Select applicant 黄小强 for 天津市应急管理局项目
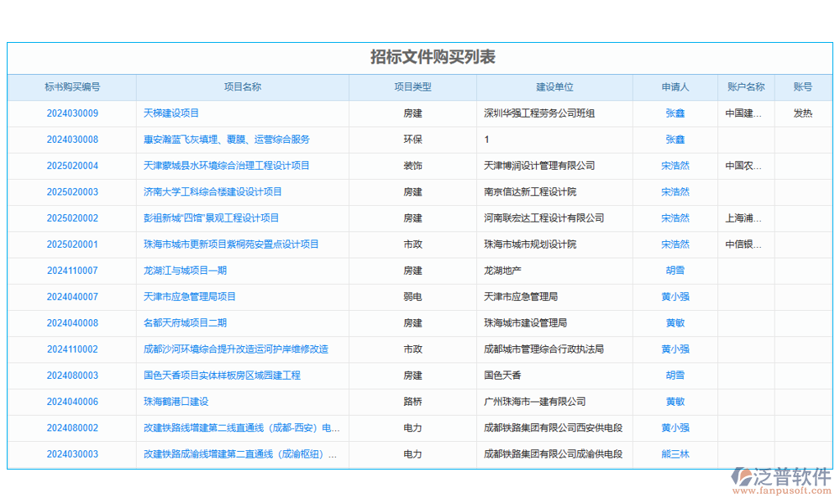 pyautogui.click(x=675, y=297)
